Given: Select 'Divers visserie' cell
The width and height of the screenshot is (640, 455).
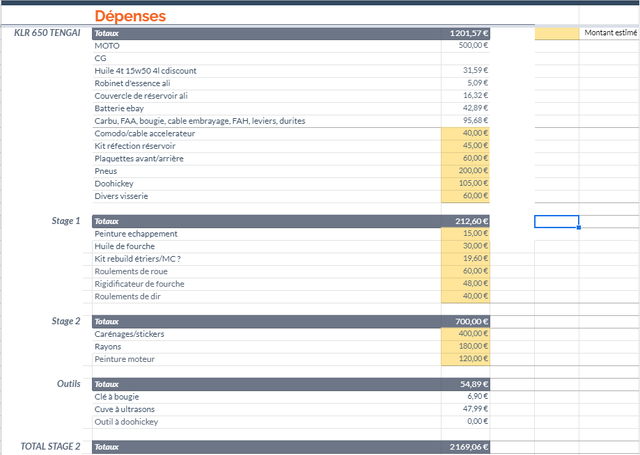Looking at the screenshot, I should (x=267, y=196).
